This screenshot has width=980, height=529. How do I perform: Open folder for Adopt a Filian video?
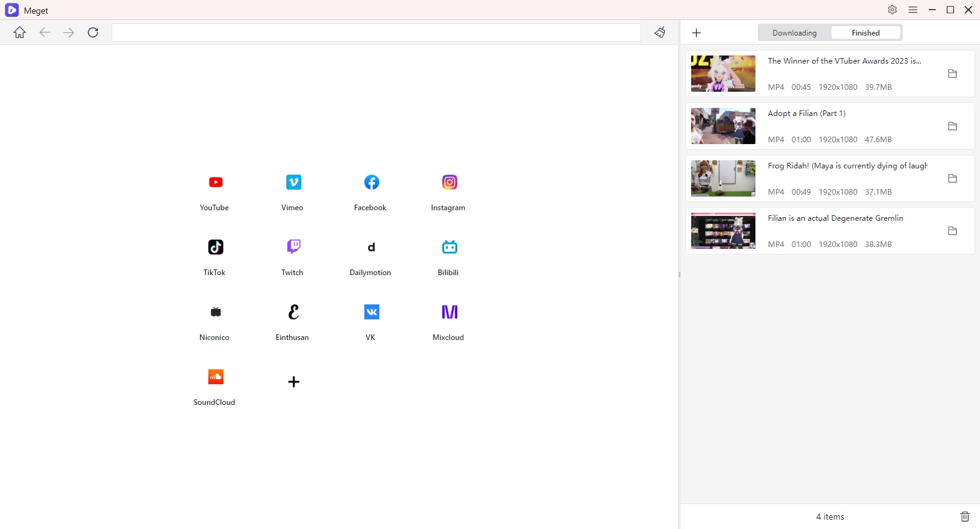(953, 126)
